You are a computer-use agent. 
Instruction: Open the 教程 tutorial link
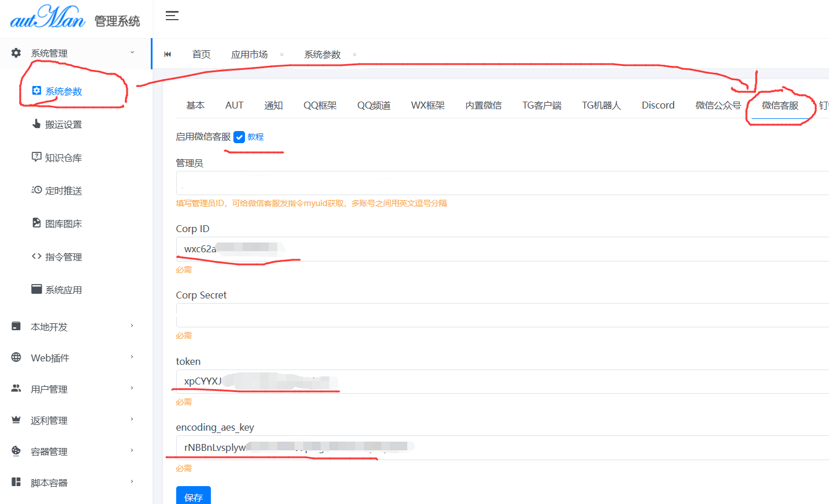pos(255,137)
